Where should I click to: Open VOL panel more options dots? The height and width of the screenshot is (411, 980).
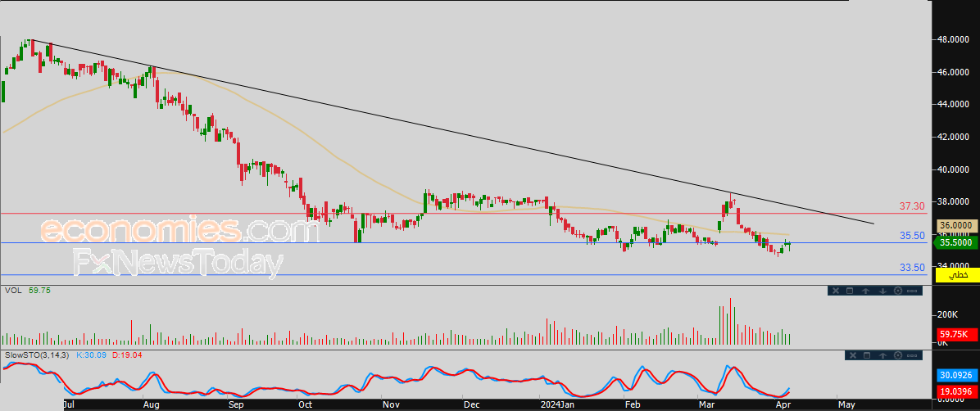pyautogui.click(x=912, y=291)
